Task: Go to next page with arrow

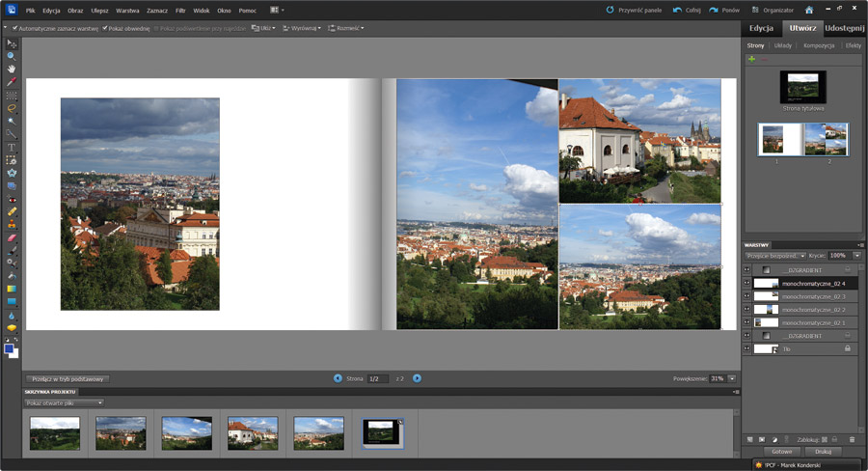Action: [417, 378]
